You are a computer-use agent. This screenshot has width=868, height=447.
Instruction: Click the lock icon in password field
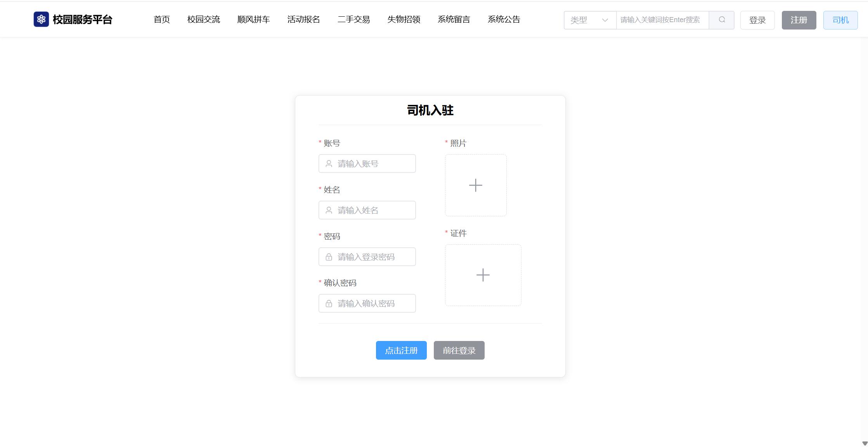point(329,257)
